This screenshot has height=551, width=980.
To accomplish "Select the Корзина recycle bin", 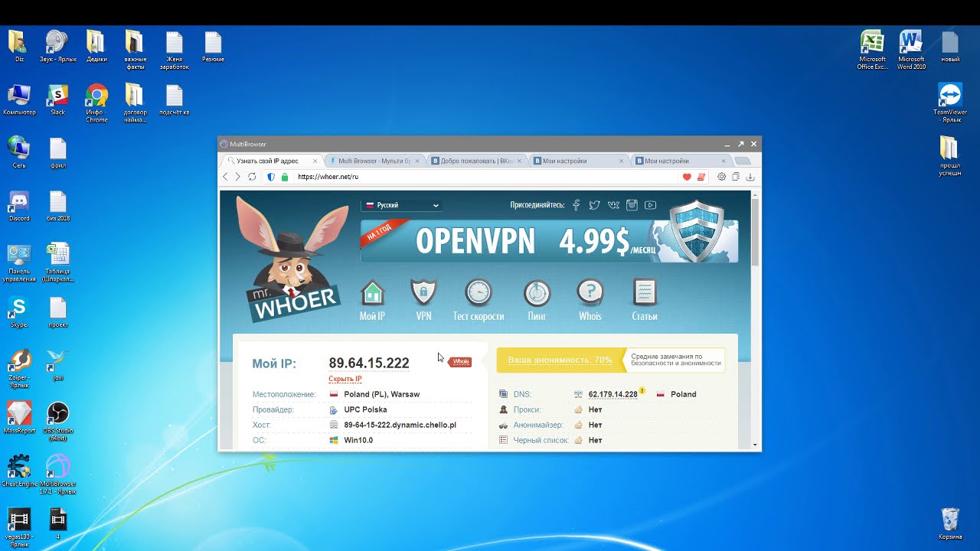I will [949, 524].
